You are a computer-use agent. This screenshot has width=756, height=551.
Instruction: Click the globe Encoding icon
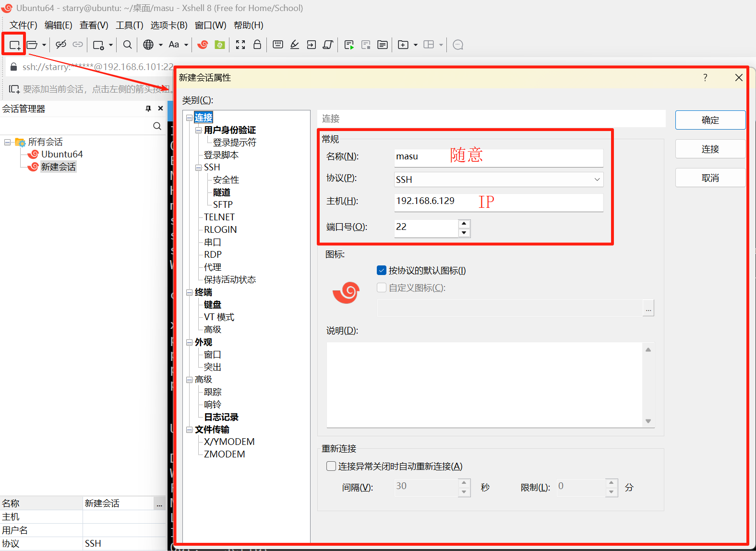149,45
